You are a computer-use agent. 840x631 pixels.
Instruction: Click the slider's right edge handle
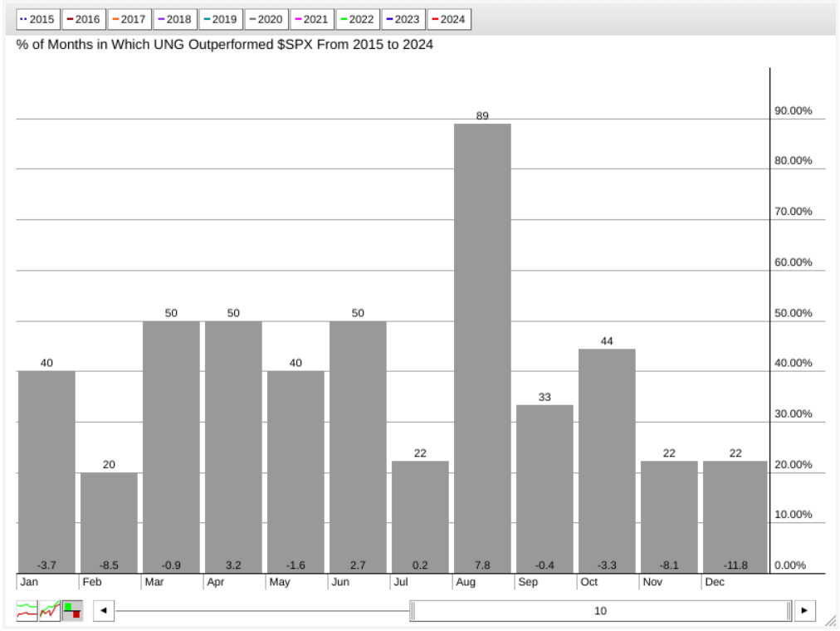(789, 611)
